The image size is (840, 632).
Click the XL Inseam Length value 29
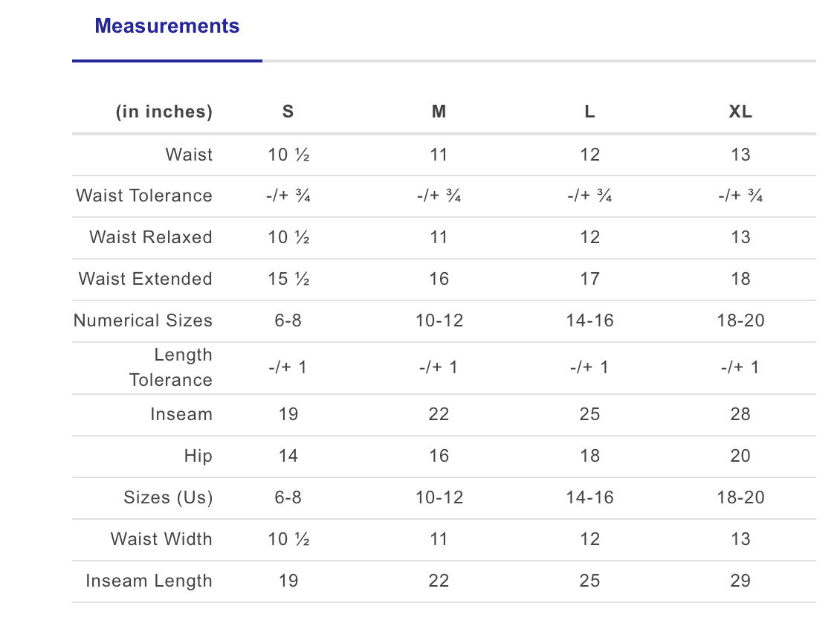740,581
